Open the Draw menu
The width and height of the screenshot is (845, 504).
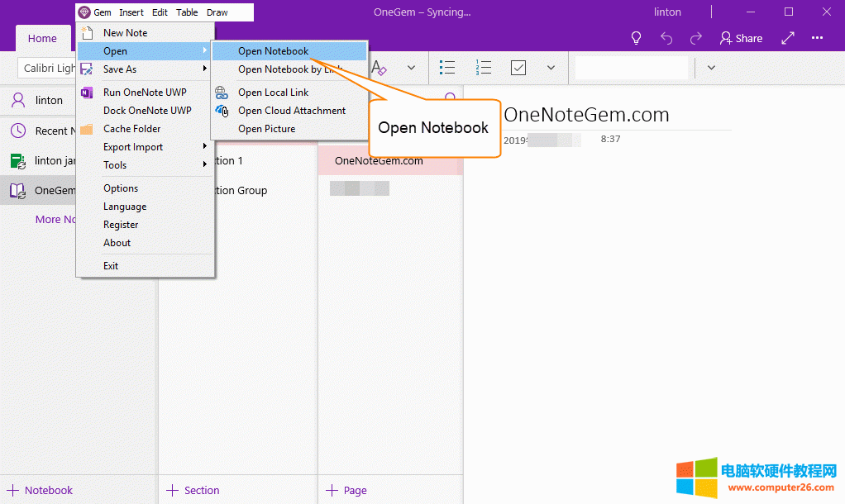click(x=217, y=12)
